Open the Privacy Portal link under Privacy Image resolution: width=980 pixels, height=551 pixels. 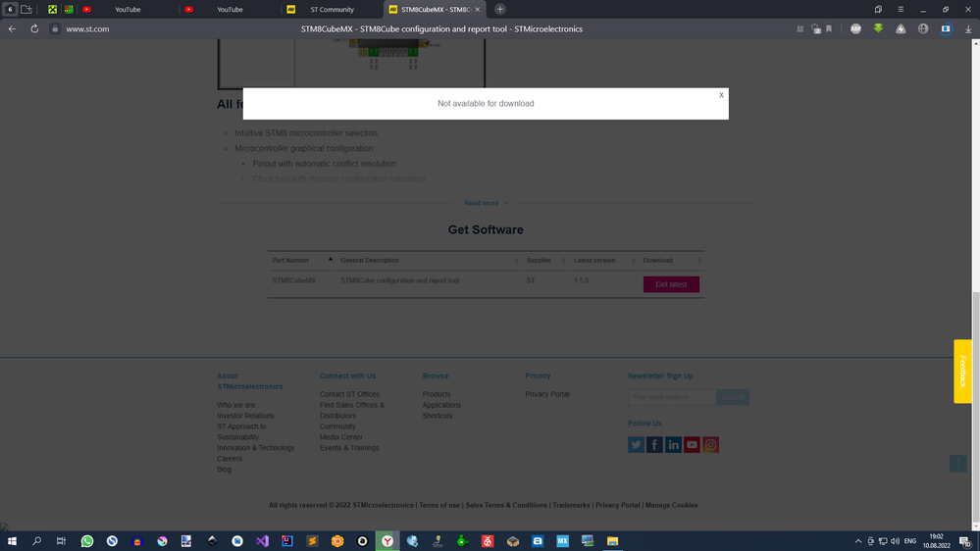pos(546,394)
